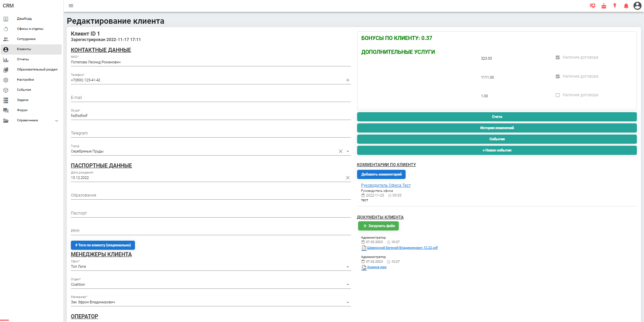Click the Справочники folder icon

pyautogui.click(x=6, y=121)
